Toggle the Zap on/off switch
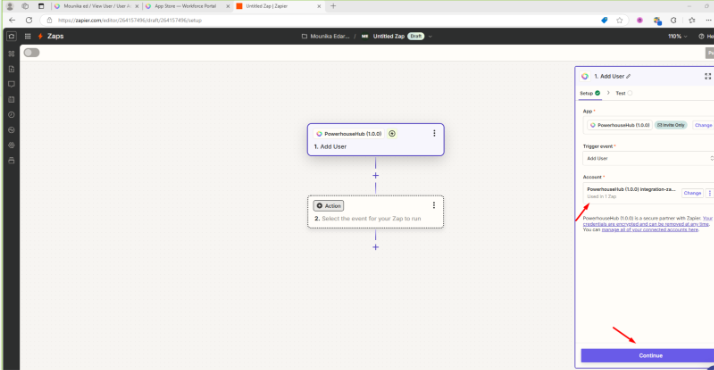This screenshot has height=370, width=714. tap(31, 53)
